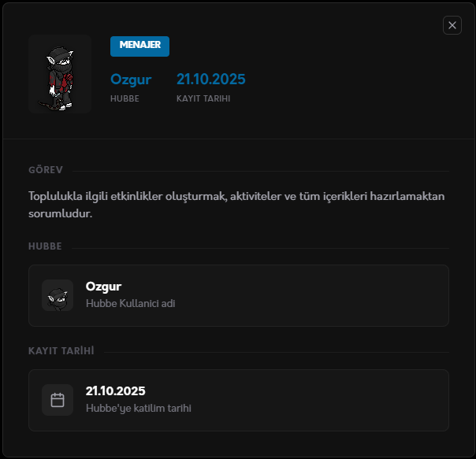Close the profile dialog with X
Screen dimensions: 476x459
452,25
